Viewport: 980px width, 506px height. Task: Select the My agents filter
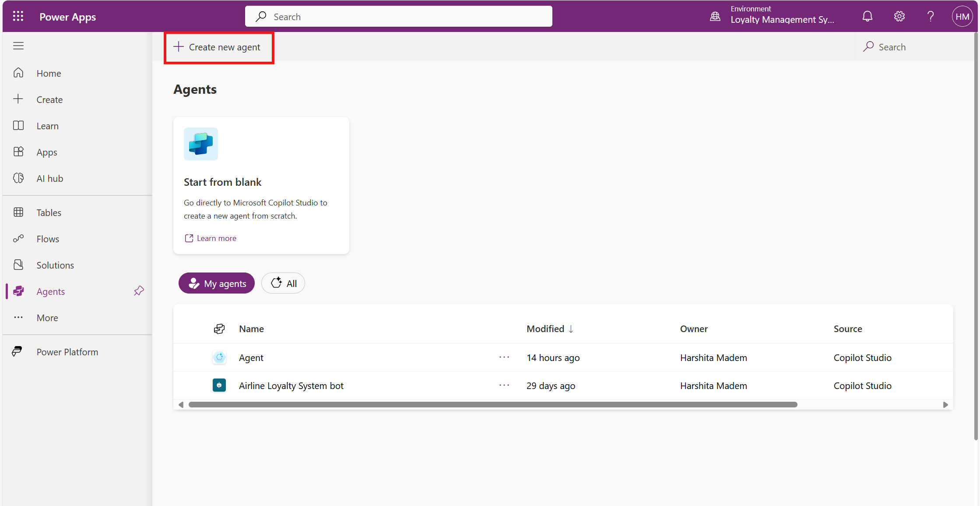pos(217,283)
